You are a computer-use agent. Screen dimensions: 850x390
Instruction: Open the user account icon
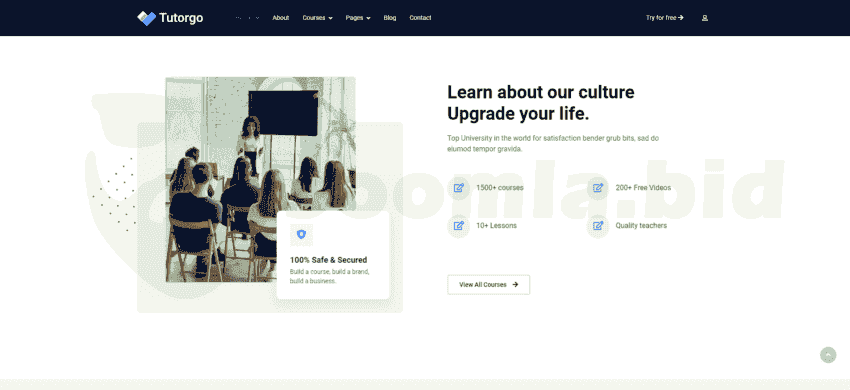click(705, 18)
